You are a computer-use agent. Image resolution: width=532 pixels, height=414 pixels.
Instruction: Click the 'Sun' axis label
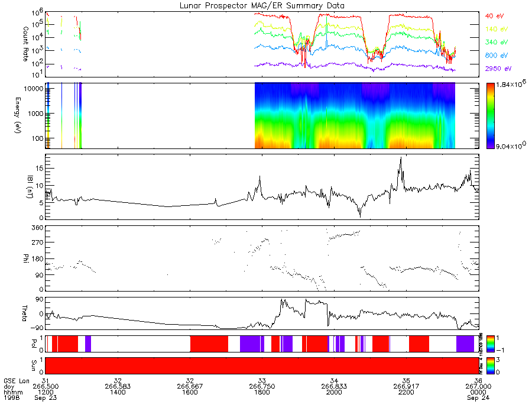33,365
